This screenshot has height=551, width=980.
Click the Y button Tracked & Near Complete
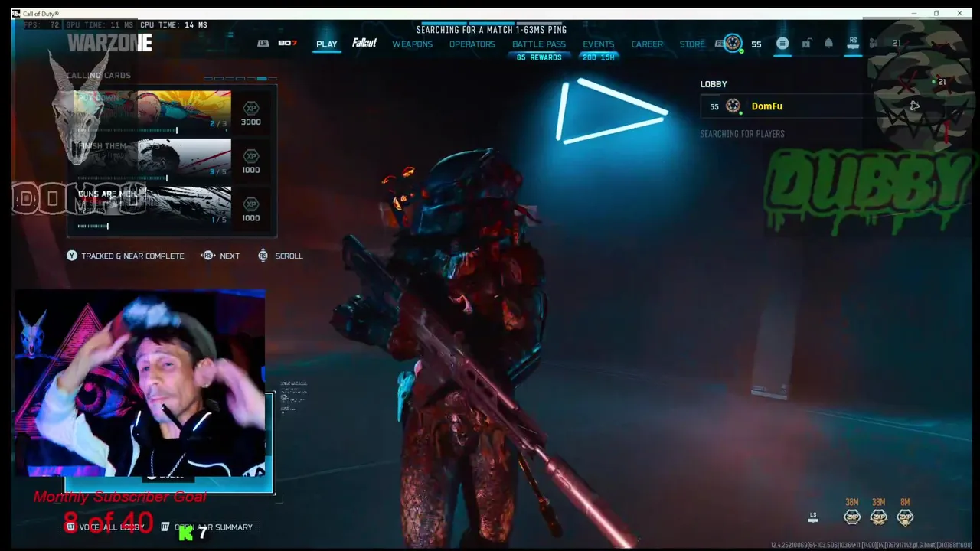tap(126, 256)
